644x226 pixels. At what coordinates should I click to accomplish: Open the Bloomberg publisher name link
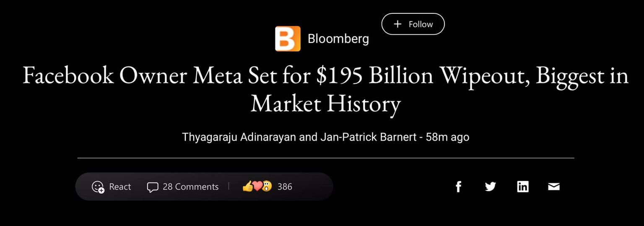coord(338,39)
